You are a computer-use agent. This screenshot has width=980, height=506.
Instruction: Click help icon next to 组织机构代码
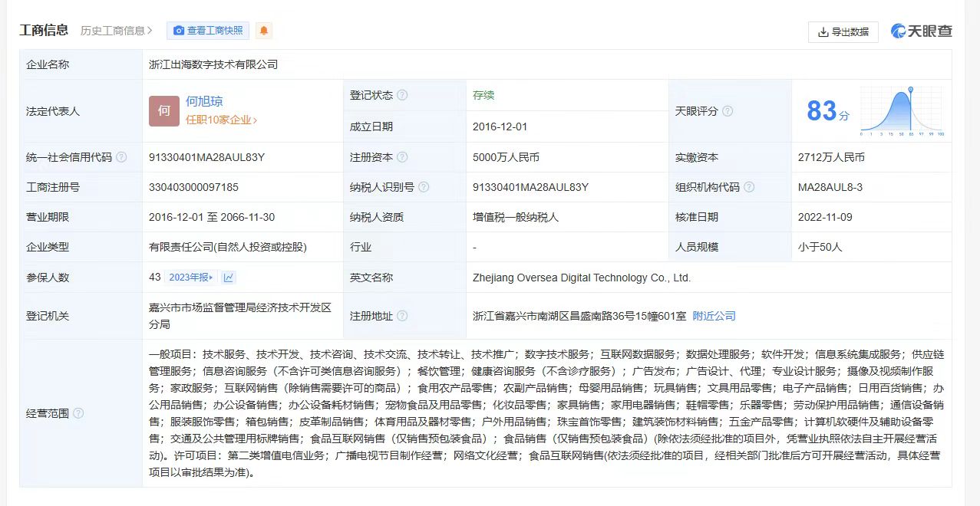[x=749, y=187]
